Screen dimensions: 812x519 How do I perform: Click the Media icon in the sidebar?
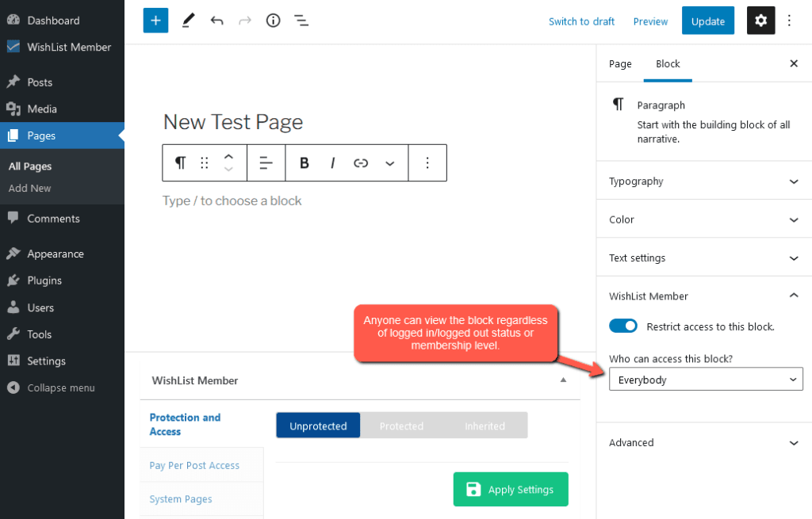[13, 109]
